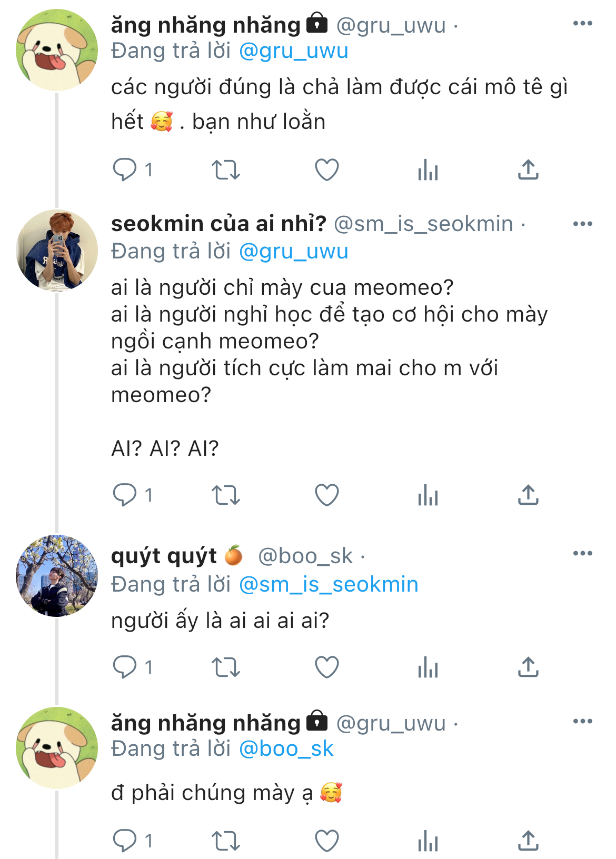Open more options for seokmin's tweet
616x859 pixels.
tap(583, 224)
